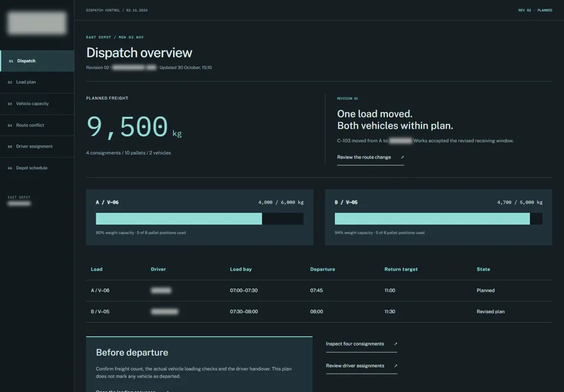Click the REVISION 02 label
Screen dimensions: 564x392
click(x=347, y=99)
